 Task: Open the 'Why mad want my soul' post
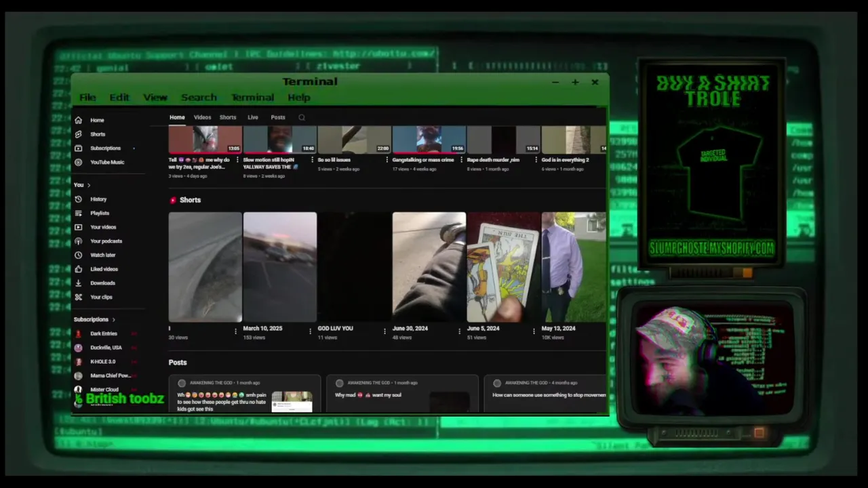(402, 393)
